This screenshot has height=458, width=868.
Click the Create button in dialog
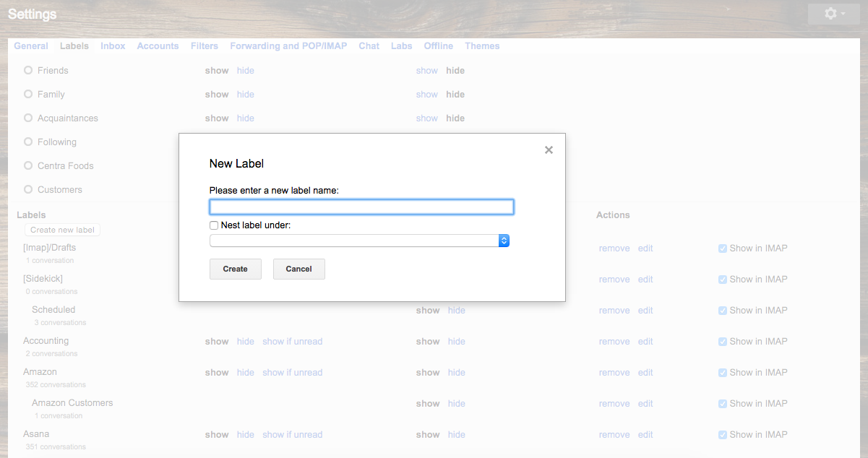tap(235, 269)
